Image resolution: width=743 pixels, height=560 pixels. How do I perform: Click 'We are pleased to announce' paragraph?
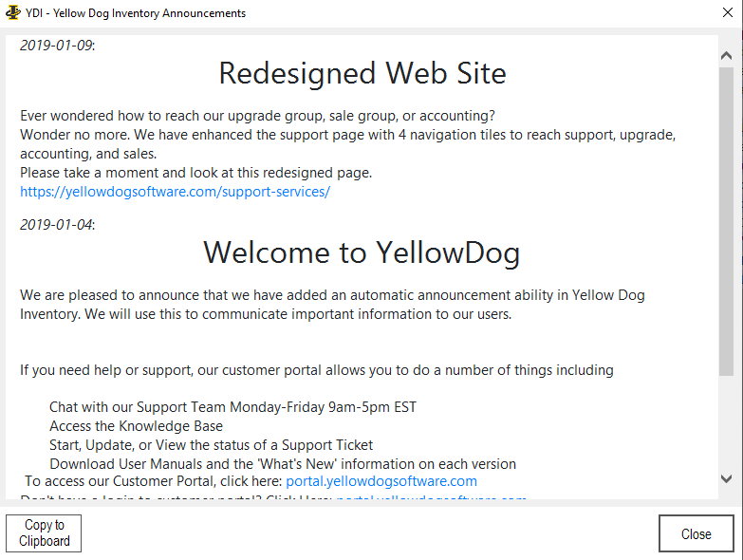[x=332, y=305]
